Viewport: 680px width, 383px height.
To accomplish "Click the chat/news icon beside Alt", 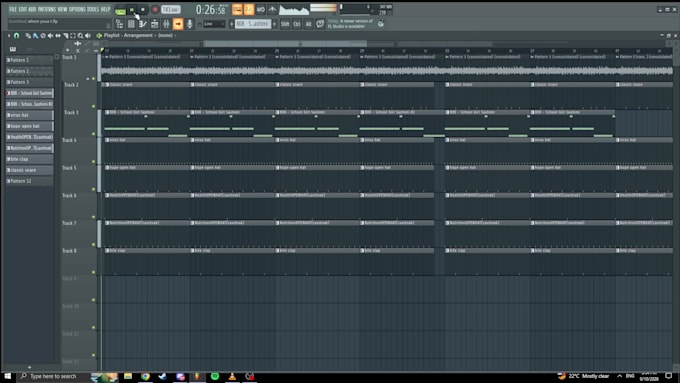I will point(320,24).
